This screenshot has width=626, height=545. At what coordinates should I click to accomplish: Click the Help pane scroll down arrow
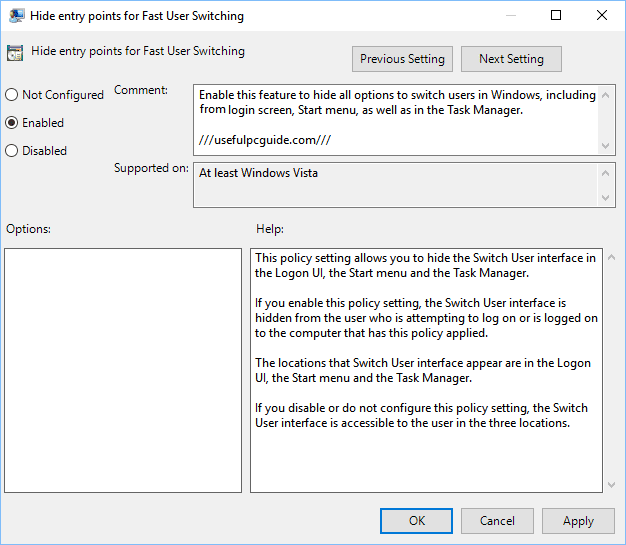point(612,484)
